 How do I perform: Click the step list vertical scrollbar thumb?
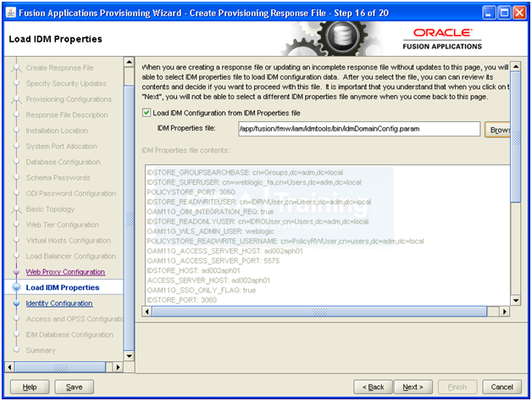[129, 218]
